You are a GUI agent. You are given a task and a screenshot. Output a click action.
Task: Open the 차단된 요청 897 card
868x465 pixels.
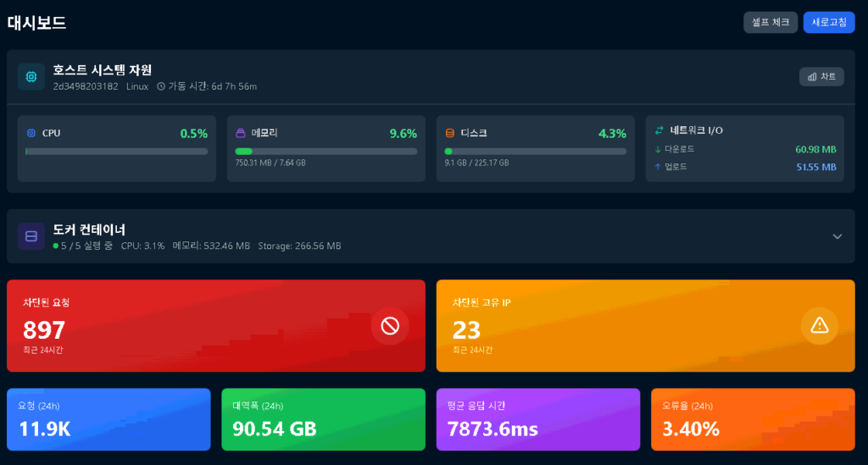[216, 325]
